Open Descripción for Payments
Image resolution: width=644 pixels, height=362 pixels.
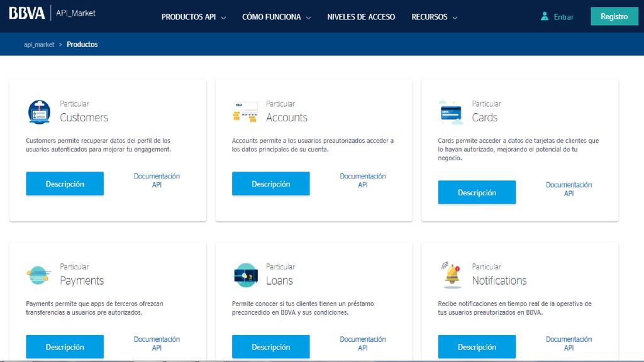click(65, 347)
